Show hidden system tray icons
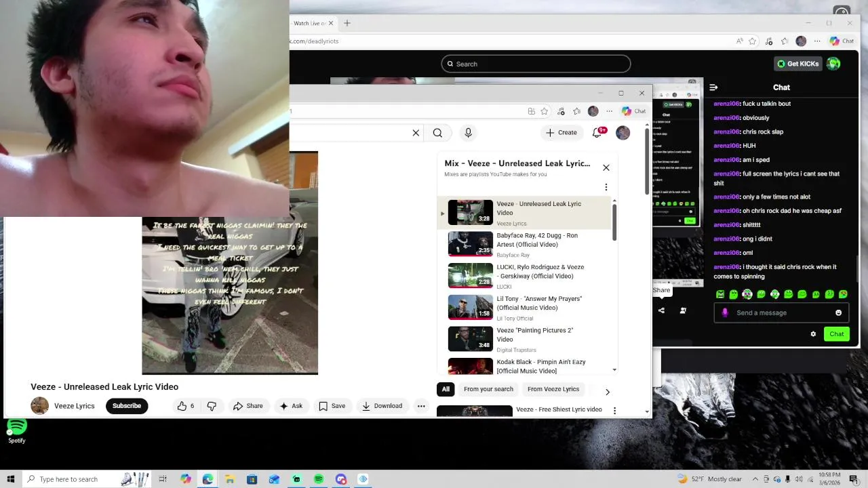The image size is (868, 488). coord(755,479)
